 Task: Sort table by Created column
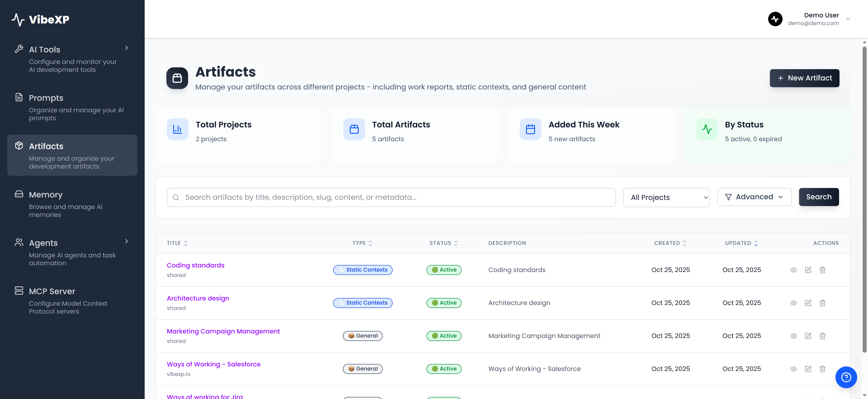670,243
